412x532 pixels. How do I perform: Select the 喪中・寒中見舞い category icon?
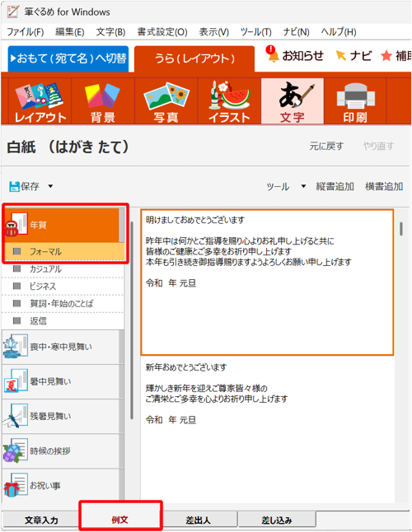[16, 347]
